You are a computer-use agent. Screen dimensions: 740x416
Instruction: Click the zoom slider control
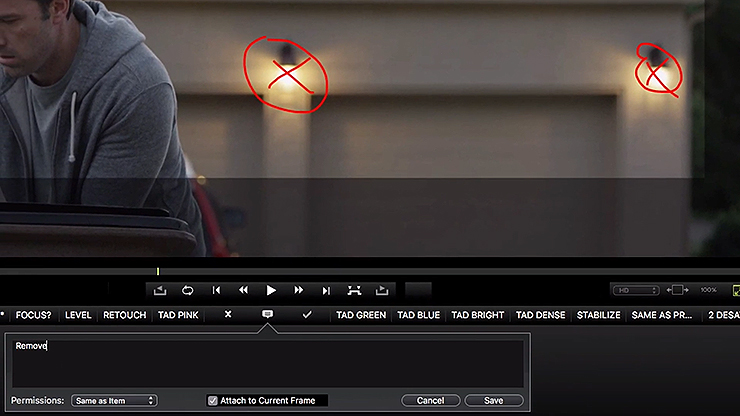point(678,290)
